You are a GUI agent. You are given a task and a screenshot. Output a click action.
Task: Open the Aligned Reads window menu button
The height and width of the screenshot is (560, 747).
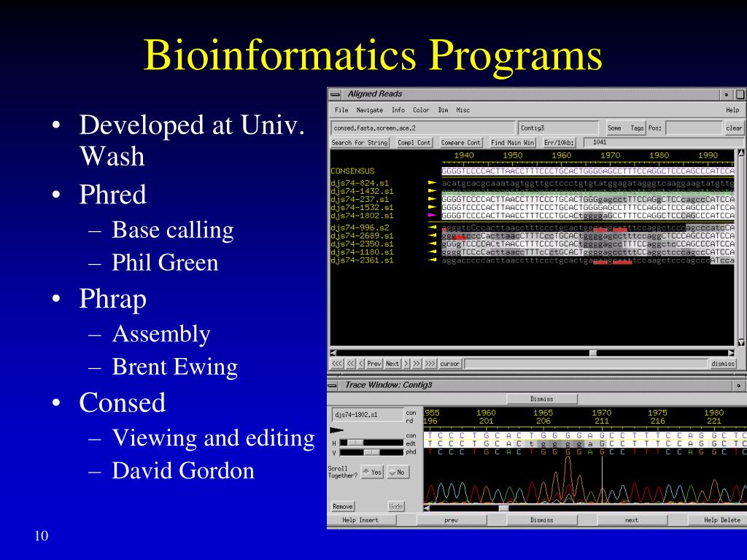click(x=336, y=94)
